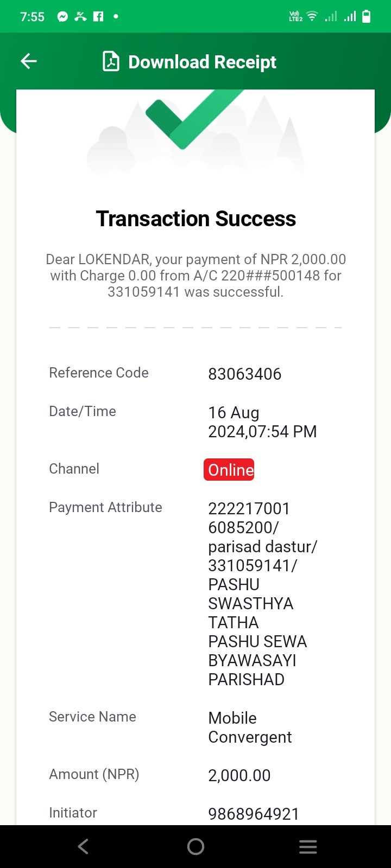Tap the payment confirmation message text
391x868 pixels.
click(195, 276)
